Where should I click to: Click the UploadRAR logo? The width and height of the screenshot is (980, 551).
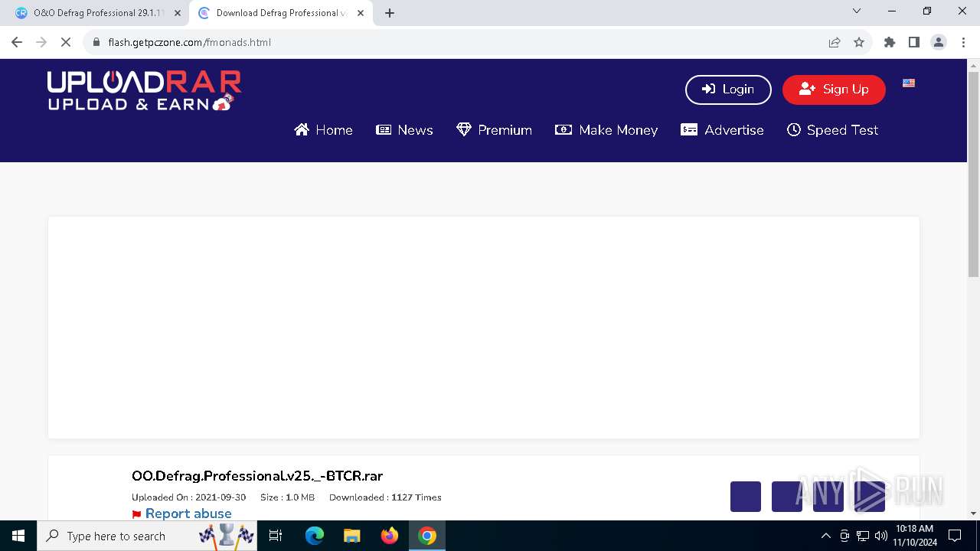tap(144, 91)
